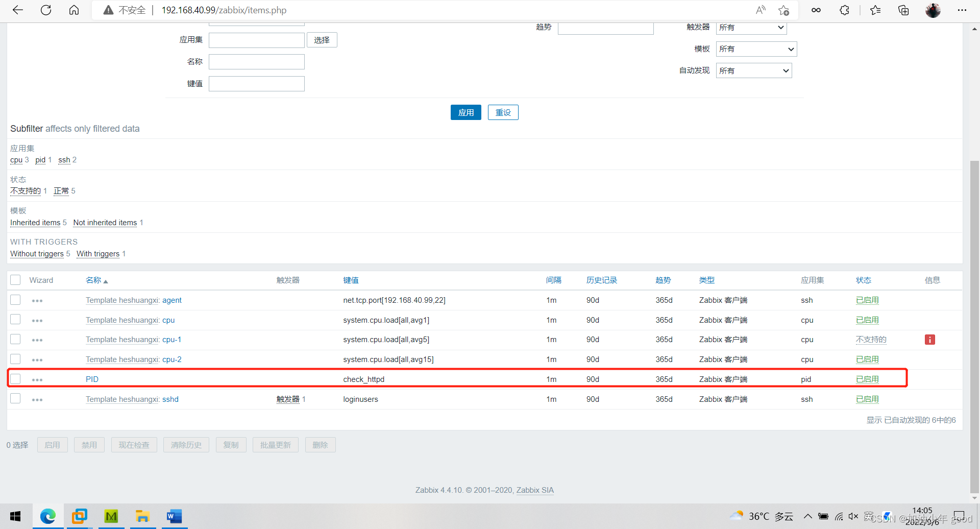Filter by With triggers subfilter
This screenshot has height=529, width=980.
98,254
